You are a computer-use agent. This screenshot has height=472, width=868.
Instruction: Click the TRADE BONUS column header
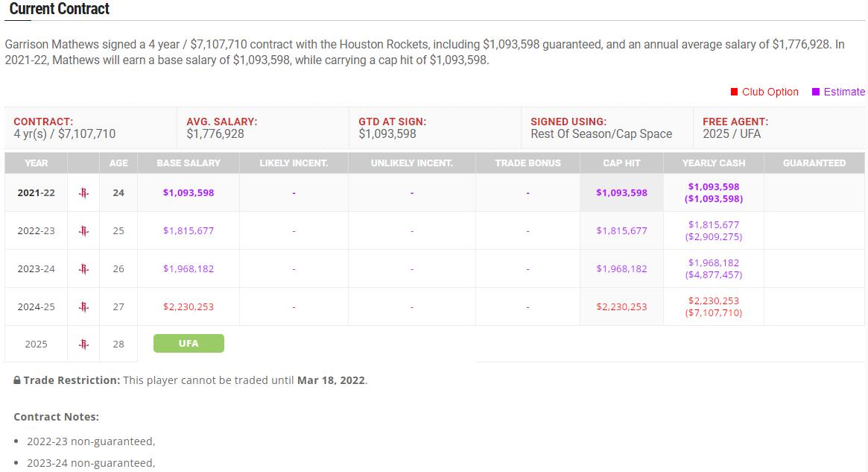pyautogui.click(x=528, y=163)
